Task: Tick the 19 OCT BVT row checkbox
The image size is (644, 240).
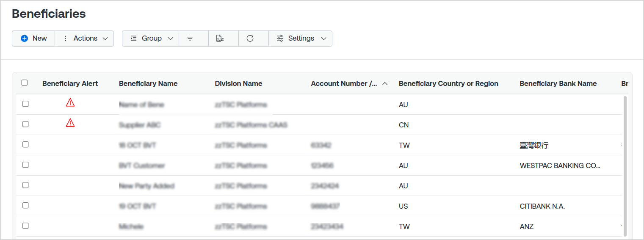Action: tap(25, 205)
